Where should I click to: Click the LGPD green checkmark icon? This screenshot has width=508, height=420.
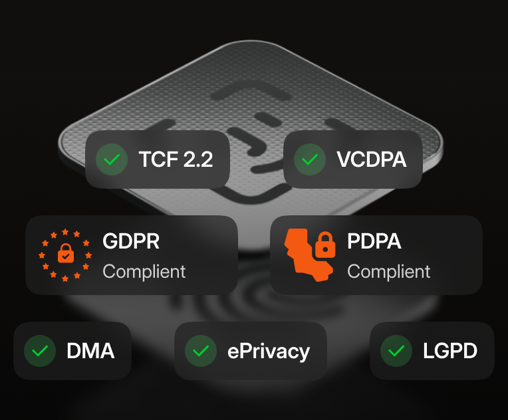pyautogui.click(x=396, y=351)
